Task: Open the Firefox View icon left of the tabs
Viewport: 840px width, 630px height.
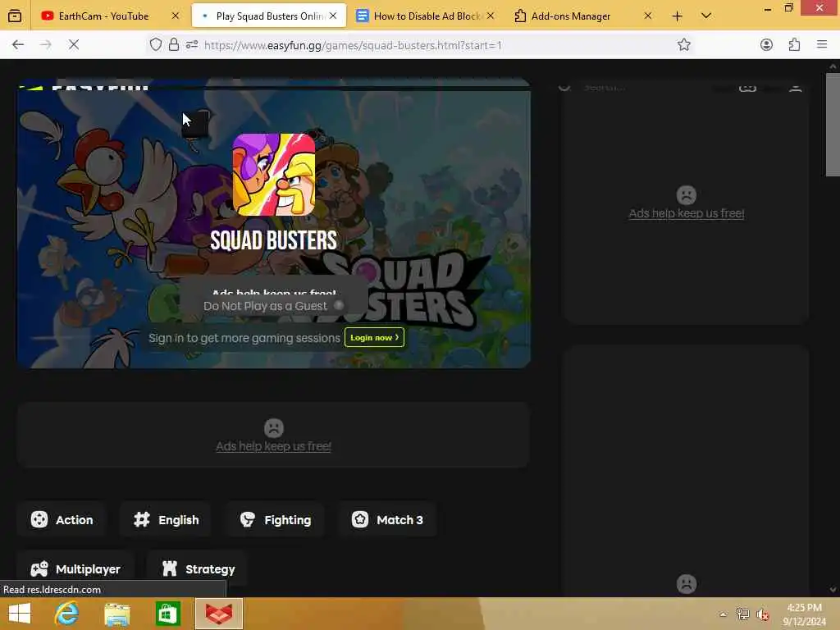Action: pos(15,16)
